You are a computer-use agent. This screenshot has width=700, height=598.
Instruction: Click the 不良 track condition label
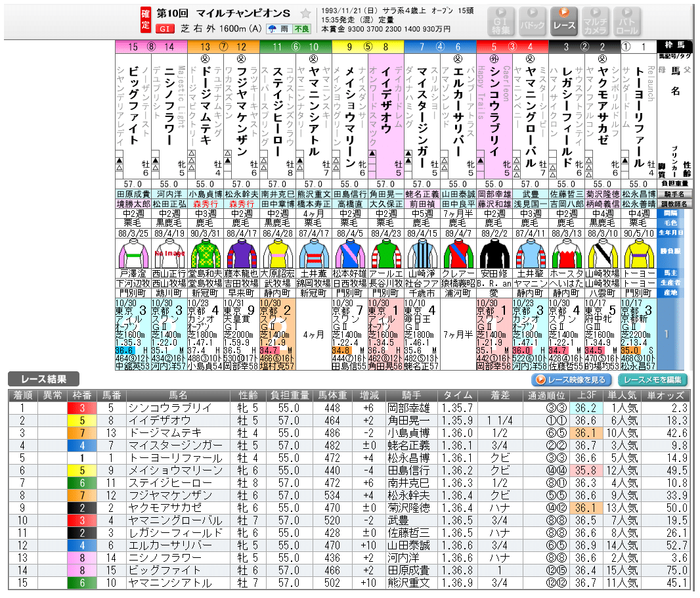click(301, 29)
